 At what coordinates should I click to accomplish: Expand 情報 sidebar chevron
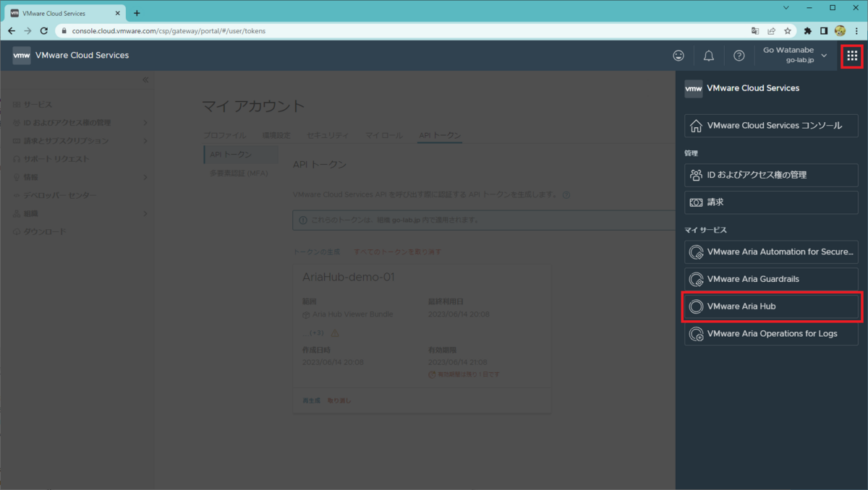[x=145, y=177]
